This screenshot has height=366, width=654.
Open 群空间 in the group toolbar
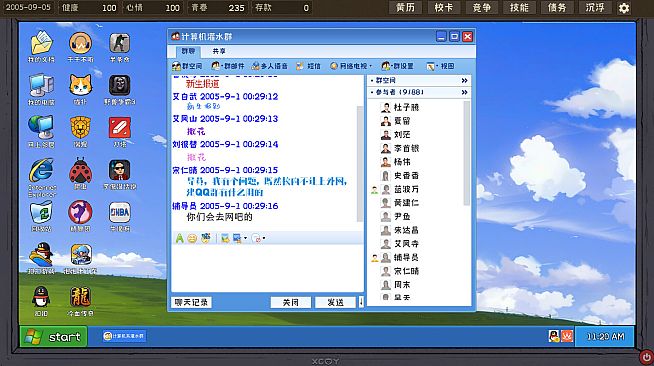point(187,66)
